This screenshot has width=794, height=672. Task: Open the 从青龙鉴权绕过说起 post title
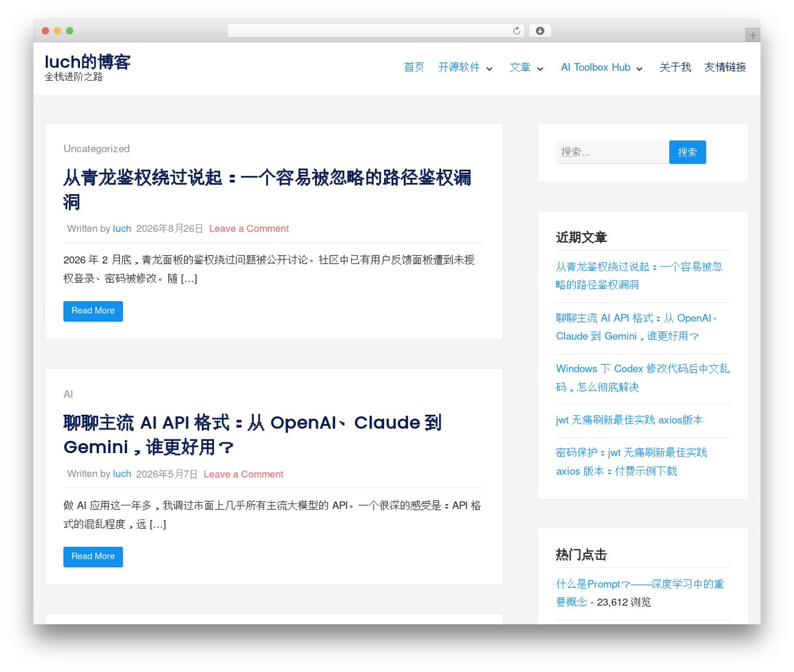tap(267, 190)
